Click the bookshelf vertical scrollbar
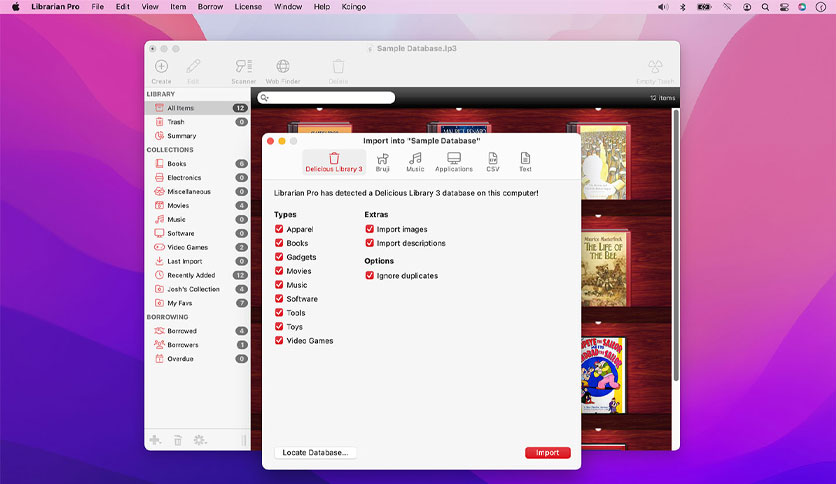 [x=676, y=245]
